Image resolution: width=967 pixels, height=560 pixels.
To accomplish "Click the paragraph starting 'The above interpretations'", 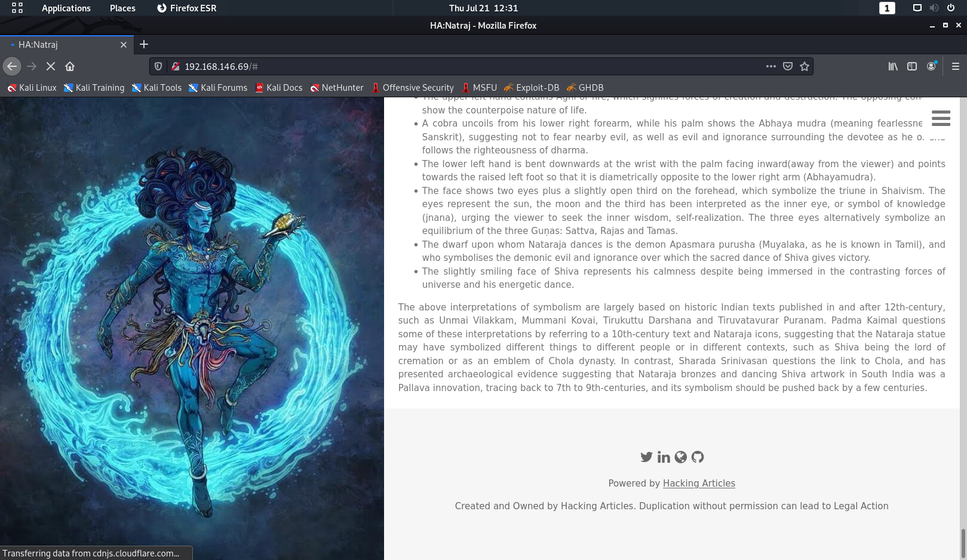I will point(672,347).
